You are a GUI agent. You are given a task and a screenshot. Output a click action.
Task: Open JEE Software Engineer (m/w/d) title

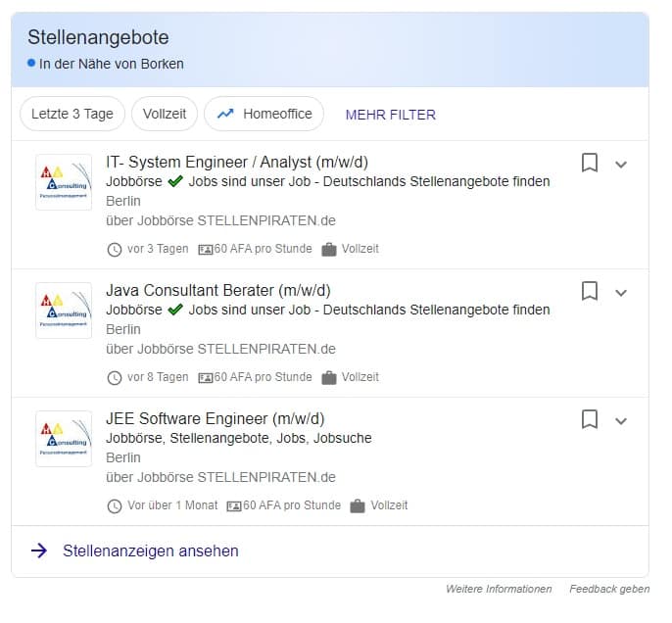[x=216, y=418]
